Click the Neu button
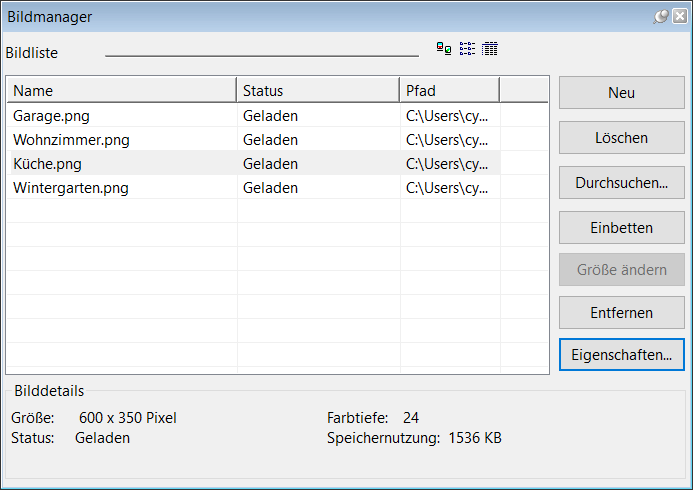The height and width of the screenshot is (490, 693). tap(621, 93)
